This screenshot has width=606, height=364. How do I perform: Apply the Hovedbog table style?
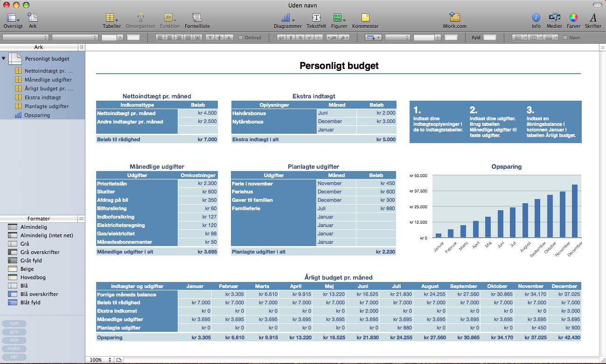click(x=33, y=277)
